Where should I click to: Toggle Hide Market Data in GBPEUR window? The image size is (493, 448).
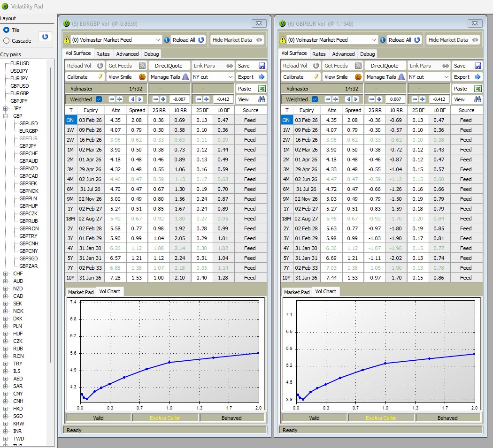(453, 40)
